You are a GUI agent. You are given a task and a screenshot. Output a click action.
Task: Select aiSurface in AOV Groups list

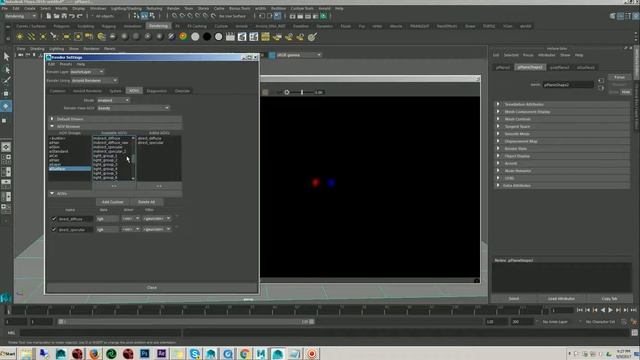pyautogui.click(x=70, y=169)
